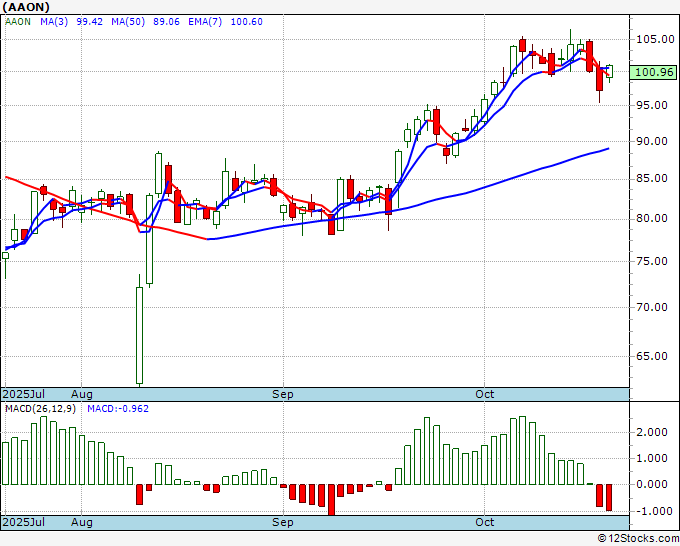Click the lowest red MACD bar in September
This screenshot has height=546, width=680.
pyautogui.click(x=331, y=500)
